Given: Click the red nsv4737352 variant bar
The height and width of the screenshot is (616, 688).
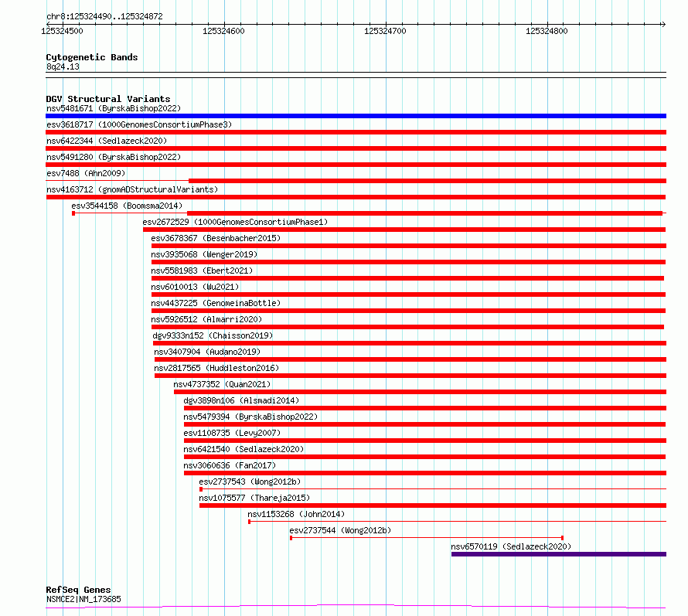Looking at the screenshot, I should [x=420, y=392].
